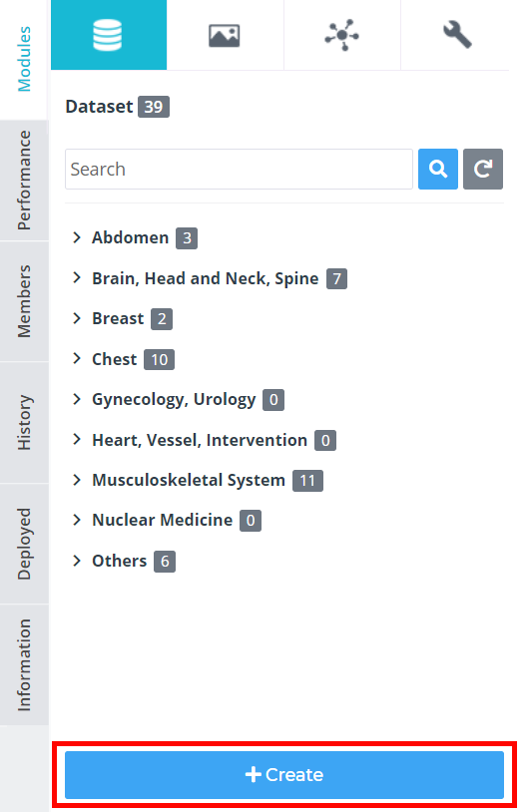Viewport: 529px width, 812px height.
Task: Expand the Chest category
Action: pos(77,359)
